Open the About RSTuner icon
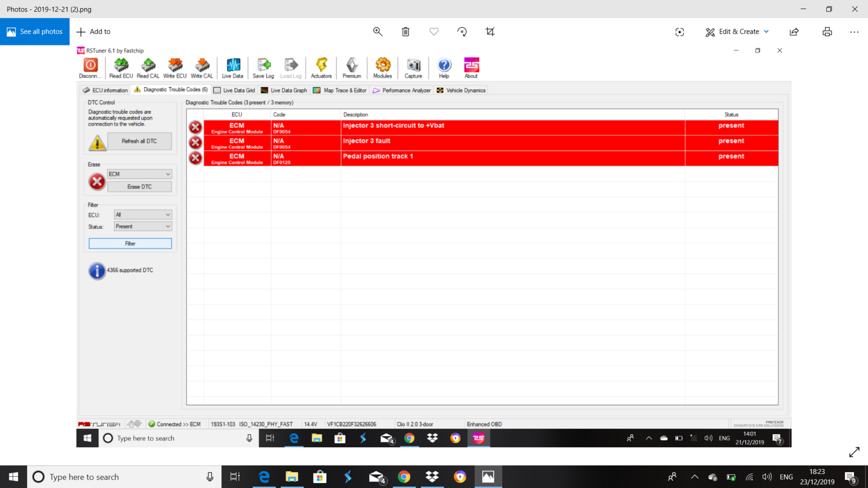The image size is (868, 488). pyautogui.click(x=471, y=68)
